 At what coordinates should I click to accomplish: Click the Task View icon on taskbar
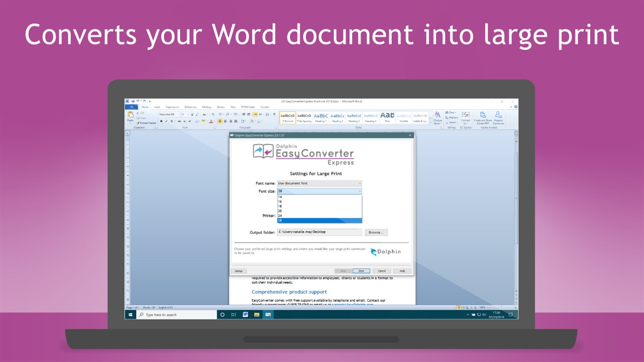tap(233, 315)
